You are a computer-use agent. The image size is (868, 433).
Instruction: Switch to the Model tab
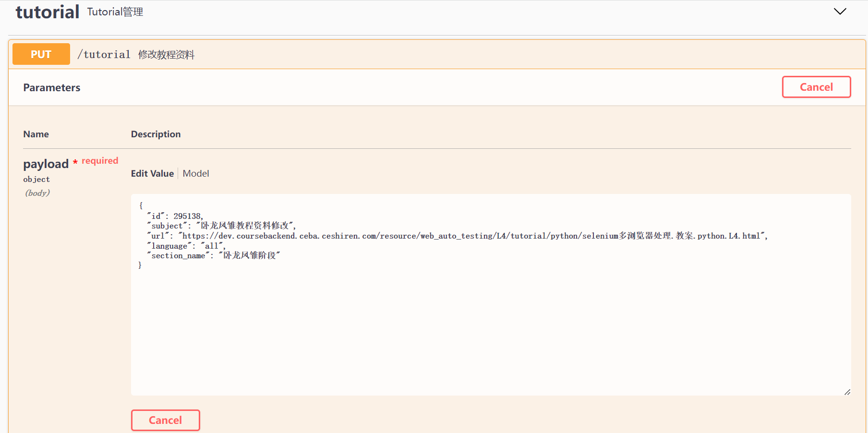click(x=196, y=174)
